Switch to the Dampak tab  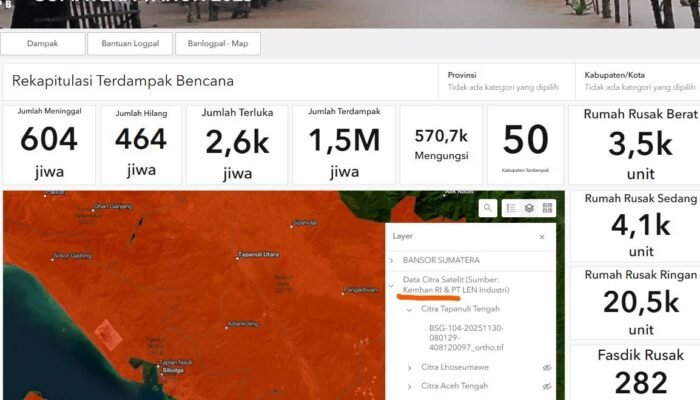point(42,43)
